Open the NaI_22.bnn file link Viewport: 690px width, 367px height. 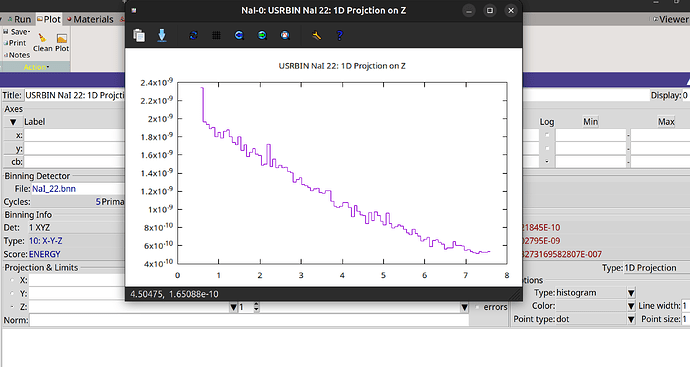[54, 189]
